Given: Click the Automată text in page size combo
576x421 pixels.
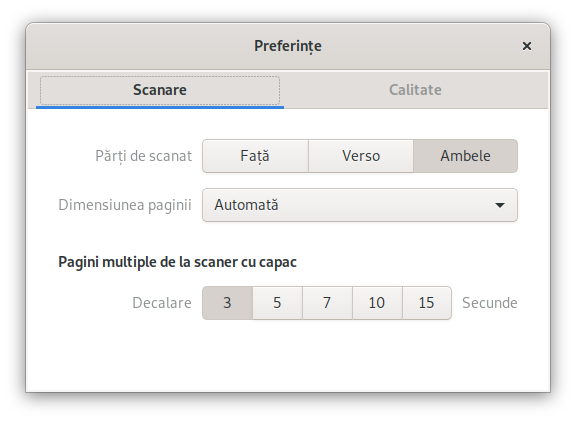Looking at the screenshot, I should click(246, 205).
